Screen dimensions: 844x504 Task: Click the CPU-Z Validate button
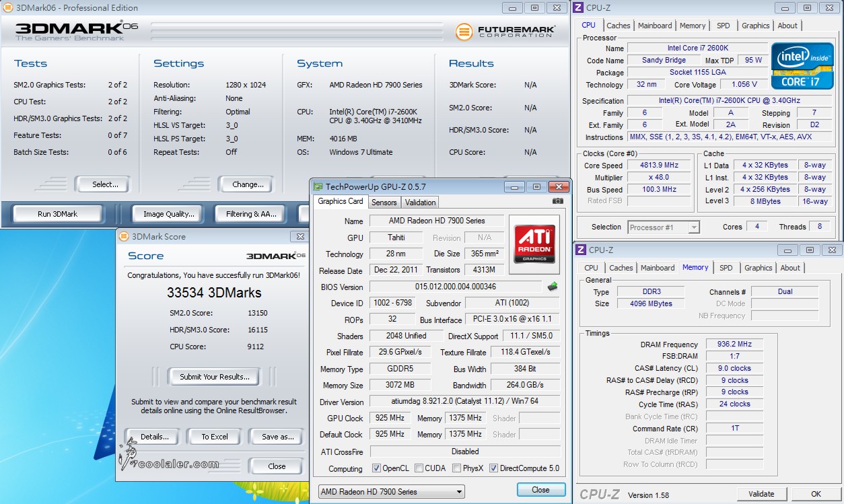point(761,494)
